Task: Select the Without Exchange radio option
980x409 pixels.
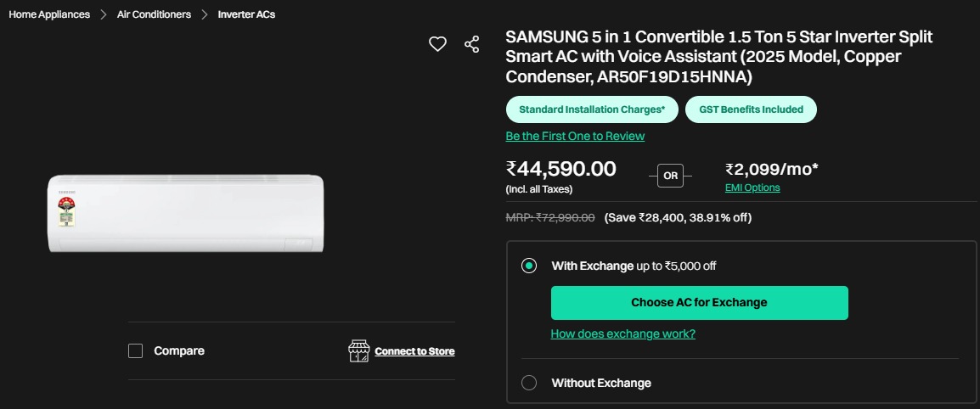Action: 529,383
